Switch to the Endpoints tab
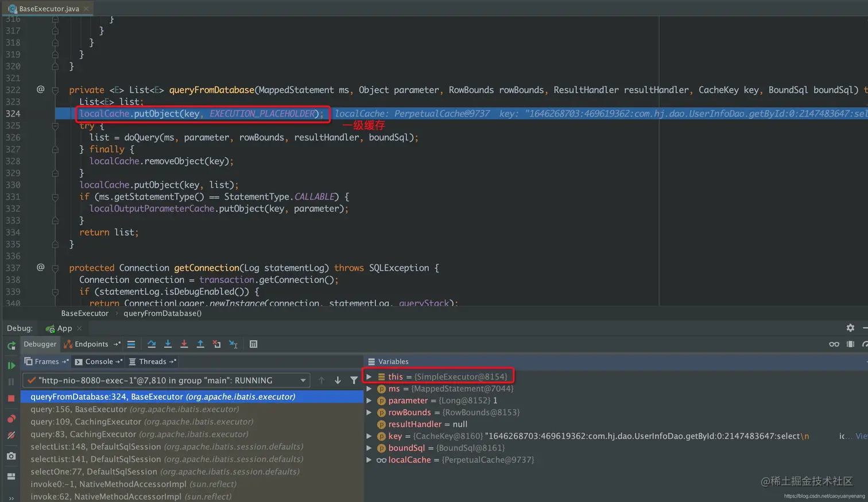 [x=91, y=344]
